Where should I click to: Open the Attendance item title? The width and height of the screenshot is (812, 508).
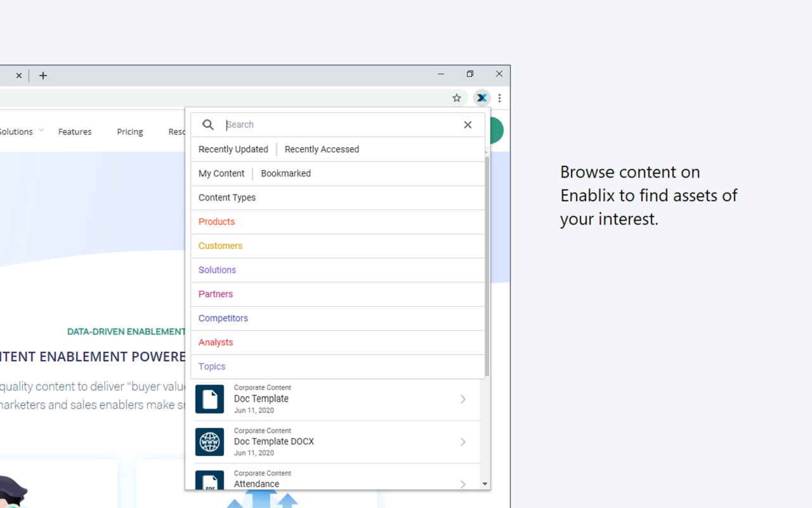click(x=256, y=484)
